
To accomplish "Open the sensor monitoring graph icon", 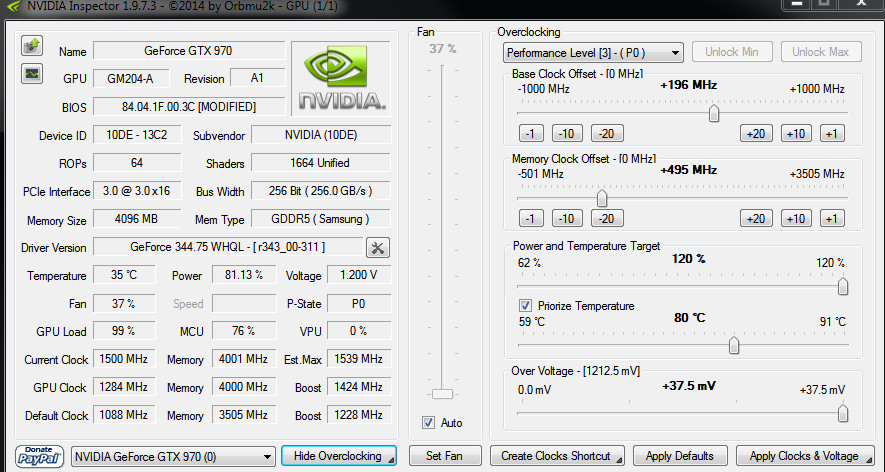I will (x=32, y=73).
